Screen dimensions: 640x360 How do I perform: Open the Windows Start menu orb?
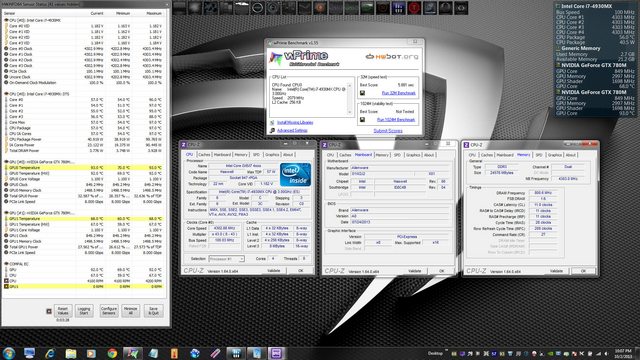click(9, 353)
